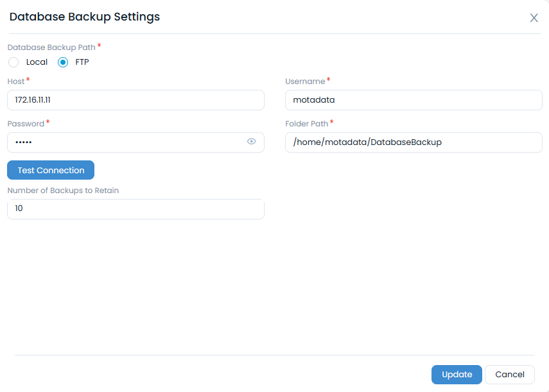Show the password with the eye icon
Viewport: 549px width, 392px height.
(x=252, y=142)
